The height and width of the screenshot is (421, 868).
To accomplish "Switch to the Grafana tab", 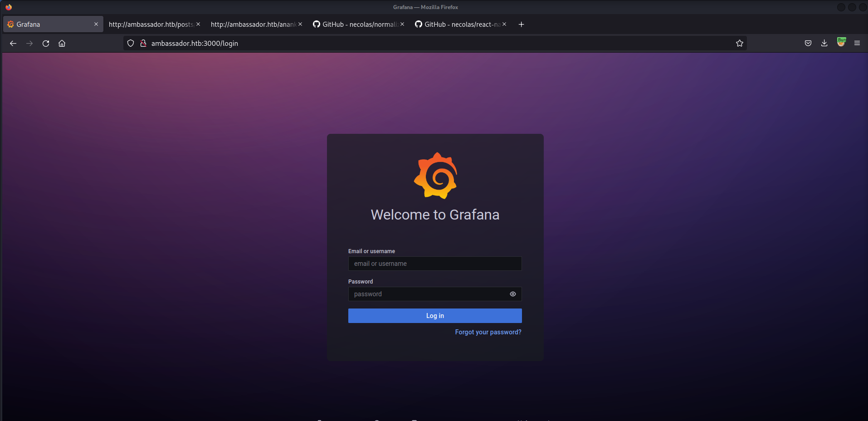I will click(53, 24).
